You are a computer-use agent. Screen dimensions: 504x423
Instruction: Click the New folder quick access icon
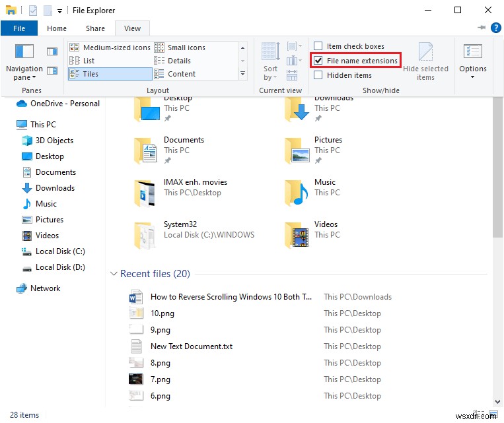pos(48,11)
